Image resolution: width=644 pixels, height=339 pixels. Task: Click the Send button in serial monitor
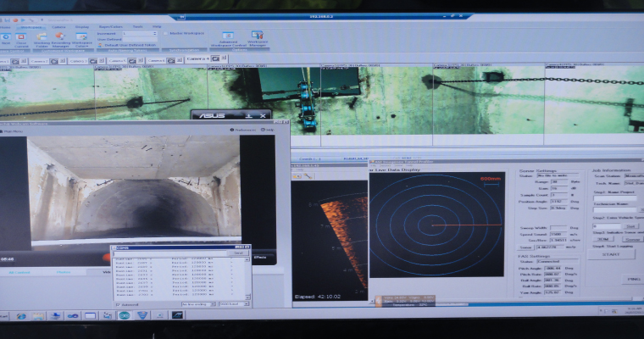pos(238,253)
